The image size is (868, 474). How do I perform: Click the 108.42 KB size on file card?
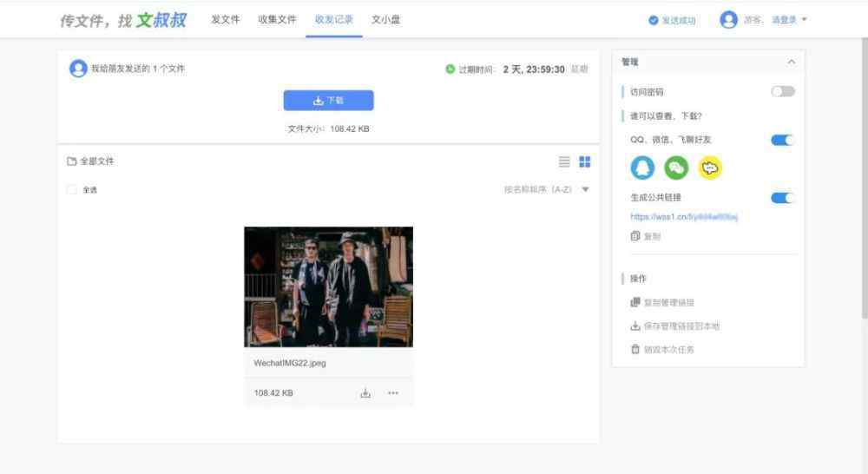(273, 393)
